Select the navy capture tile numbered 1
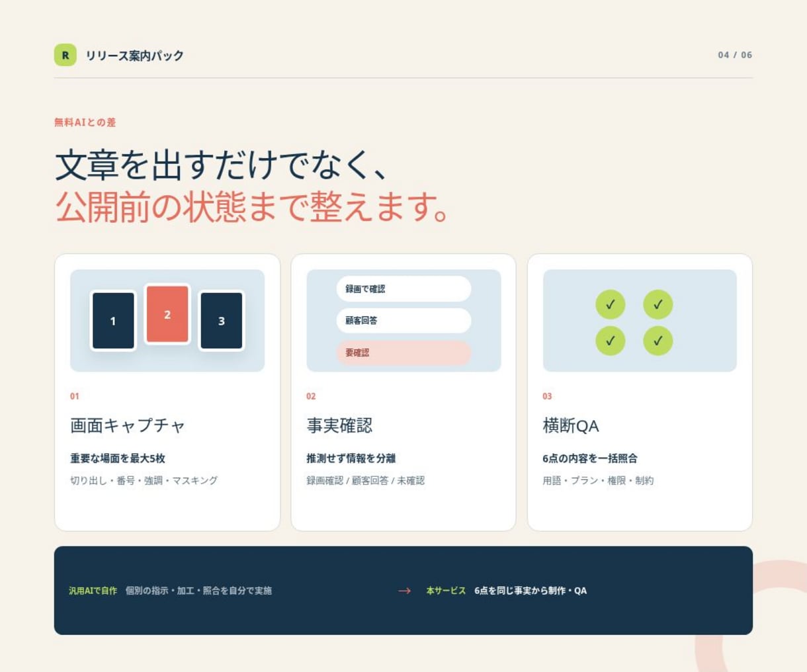 tap(113, 321)
